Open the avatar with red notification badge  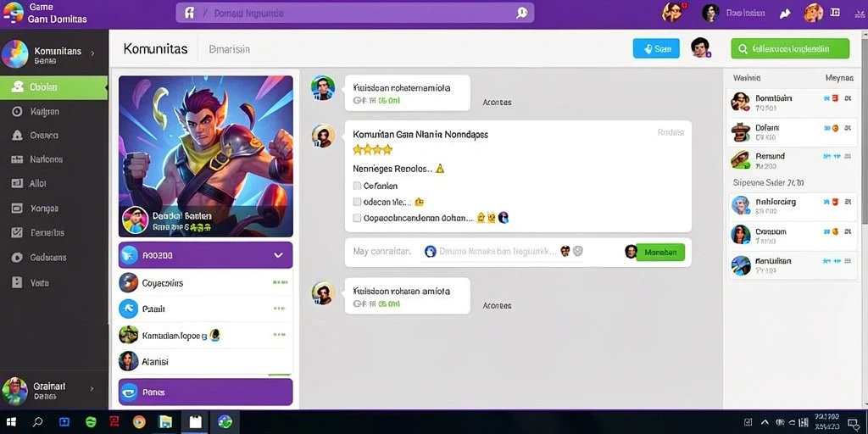point(672,12)
